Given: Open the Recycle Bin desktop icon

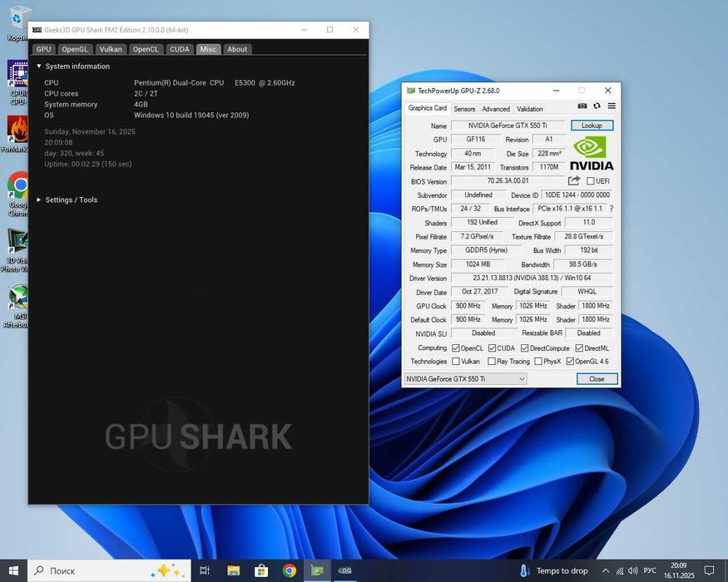Looking at the screenshot, I should click(x=17, y=23).
